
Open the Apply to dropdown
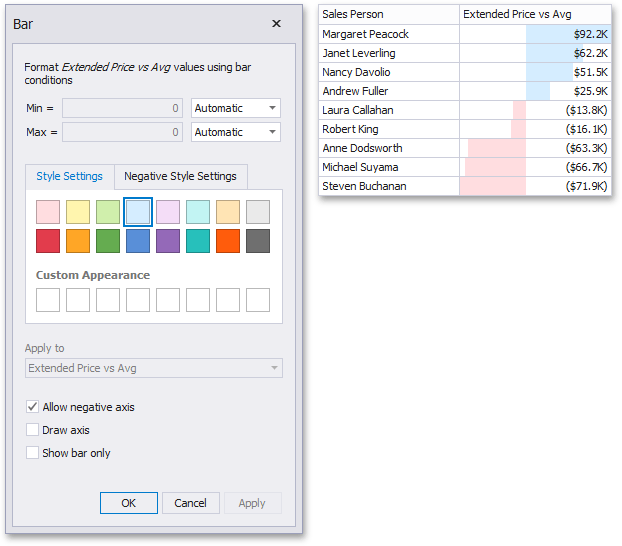154,368
